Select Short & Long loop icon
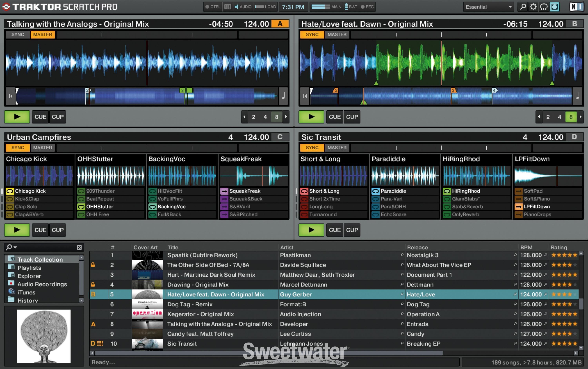 point(304,191)
